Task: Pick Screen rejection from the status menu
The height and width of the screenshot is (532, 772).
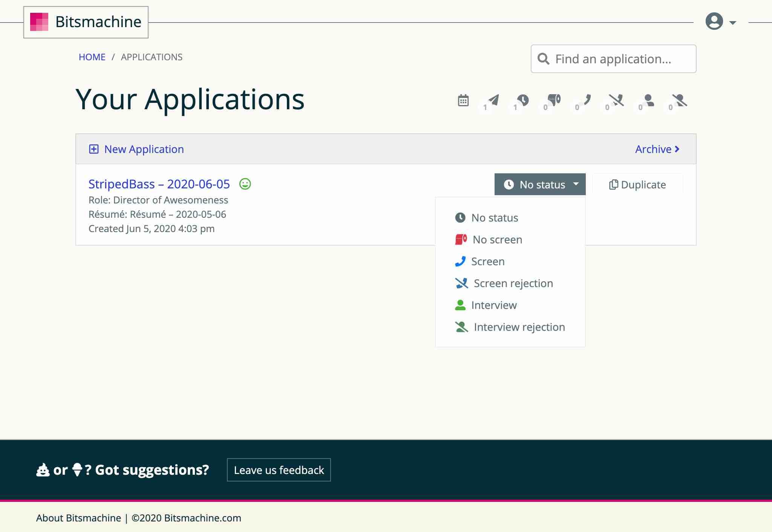Action: pyautogui.click(x=513, y=283)
